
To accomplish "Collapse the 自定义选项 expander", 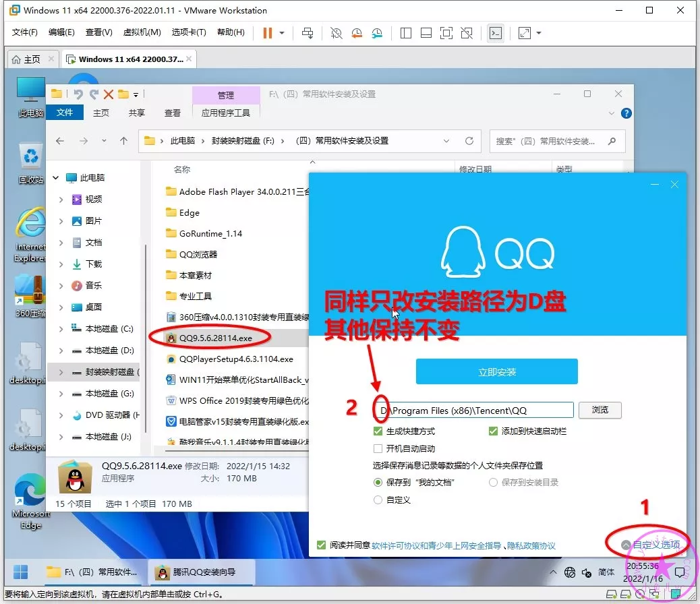I will 651,544.
